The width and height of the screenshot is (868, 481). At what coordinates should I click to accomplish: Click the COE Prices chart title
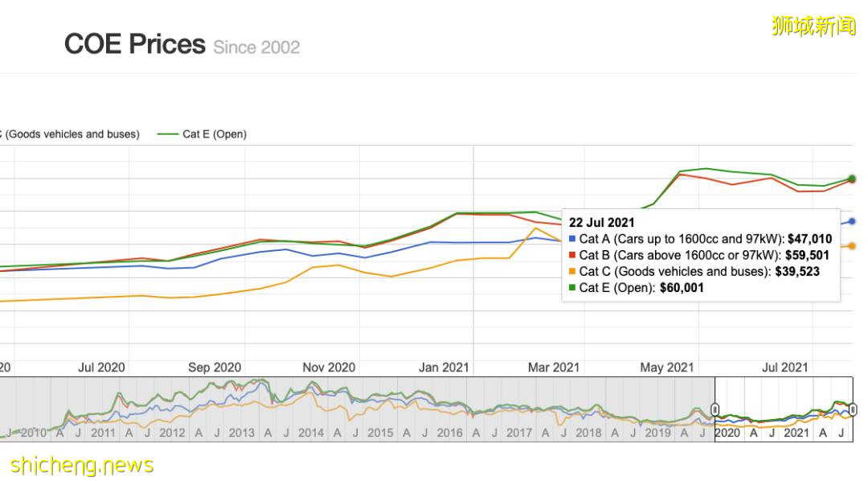pyautogui.click(x=135, y=43)
